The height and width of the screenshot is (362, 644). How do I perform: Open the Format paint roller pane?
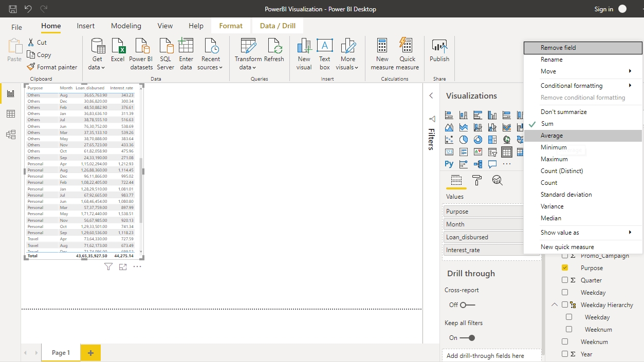pos(477,180)
